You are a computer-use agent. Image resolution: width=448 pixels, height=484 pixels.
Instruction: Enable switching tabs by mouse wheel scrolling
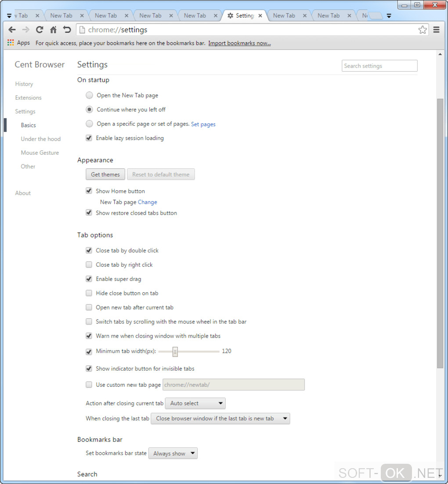(x=89, y=322)
